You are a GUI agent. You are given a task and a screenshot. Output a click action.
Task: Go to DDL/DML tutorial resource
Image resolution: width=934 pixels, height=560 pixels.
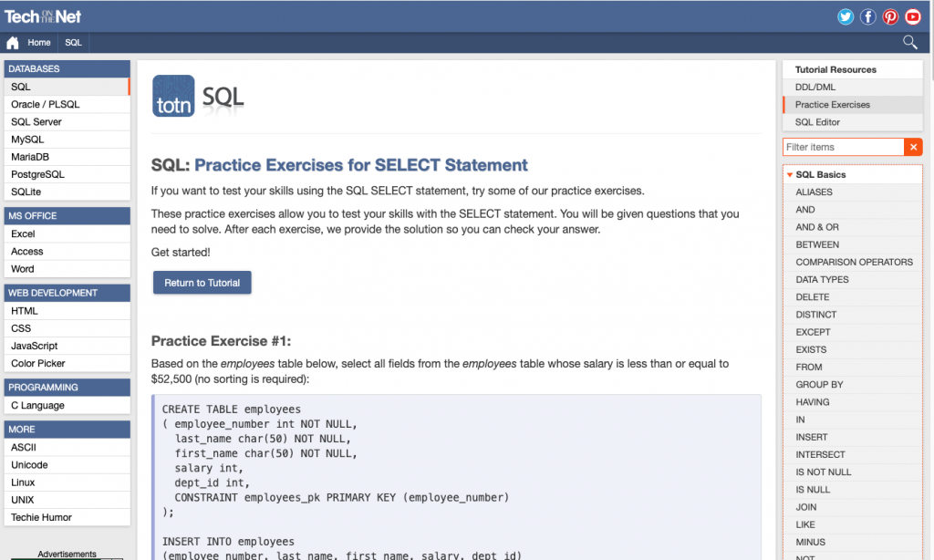pos(815,88)
